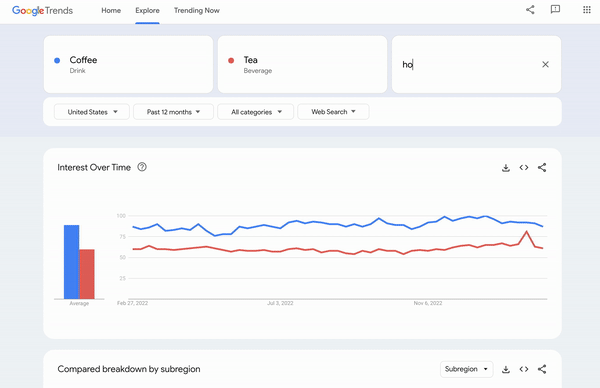Open the All categories dropdown
Viewport: 600px width, 388px height.
coord(256,112)
